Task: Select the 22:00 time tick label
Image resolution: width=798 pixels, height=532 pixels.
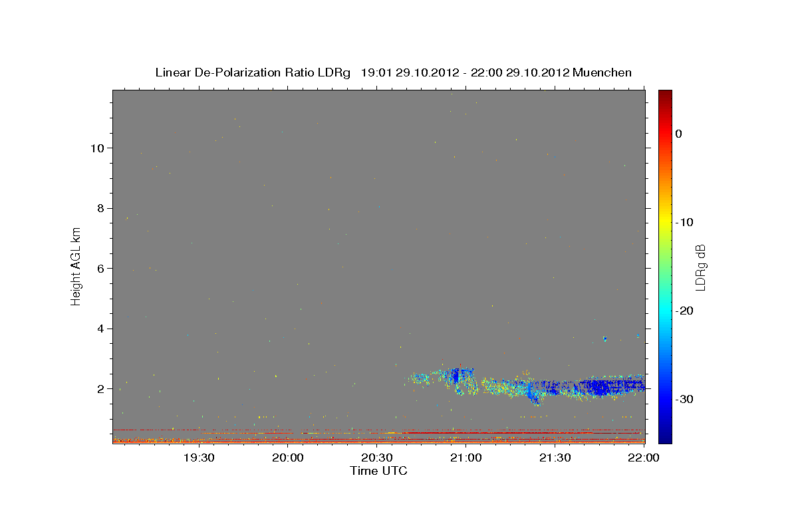Action: [644, 458]
